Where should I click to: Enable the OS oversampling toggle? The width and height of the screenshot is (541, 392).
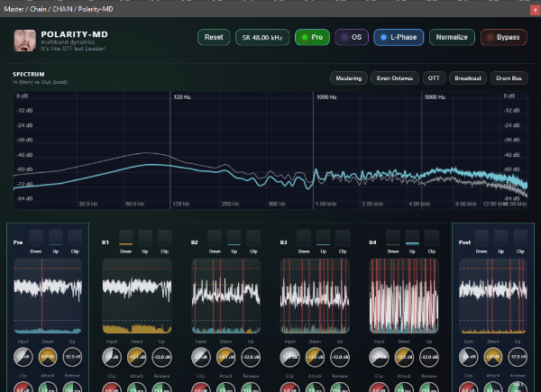351,38
